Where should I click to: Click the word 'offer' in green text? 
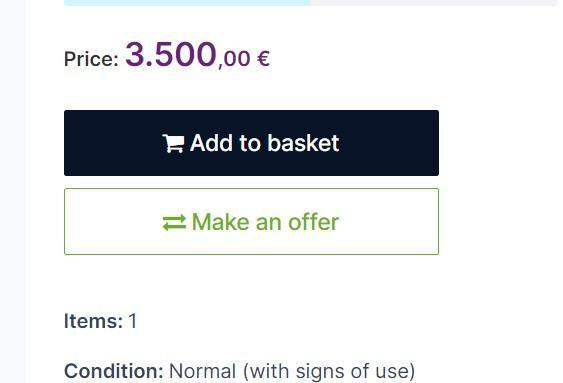tap(313, 222)
